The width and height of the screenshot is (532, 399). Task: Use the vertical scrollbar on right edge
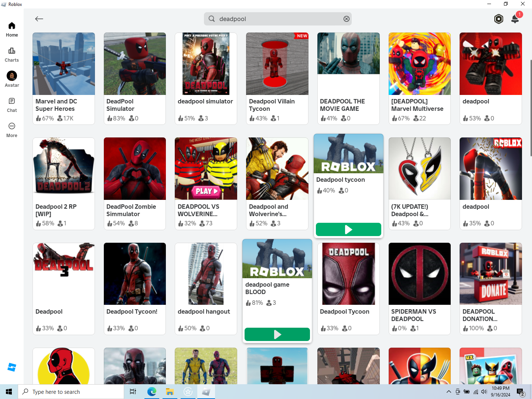coord(531,107)
